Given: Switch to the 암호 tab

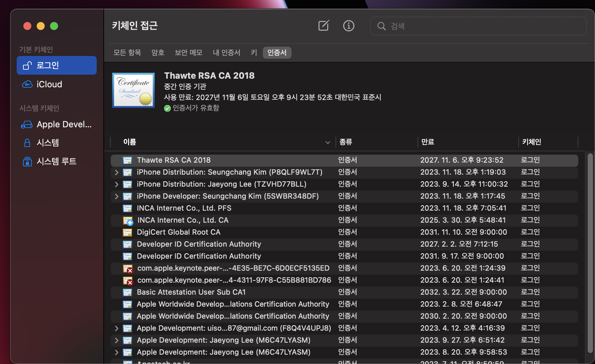Looking at the screenshot, I should [158, 53].
